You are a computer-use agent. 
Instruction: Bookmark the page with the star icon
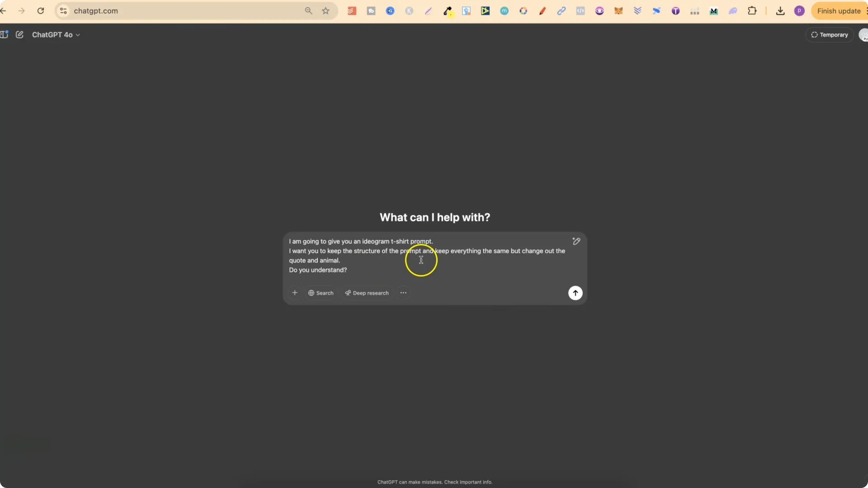point(326,10)
